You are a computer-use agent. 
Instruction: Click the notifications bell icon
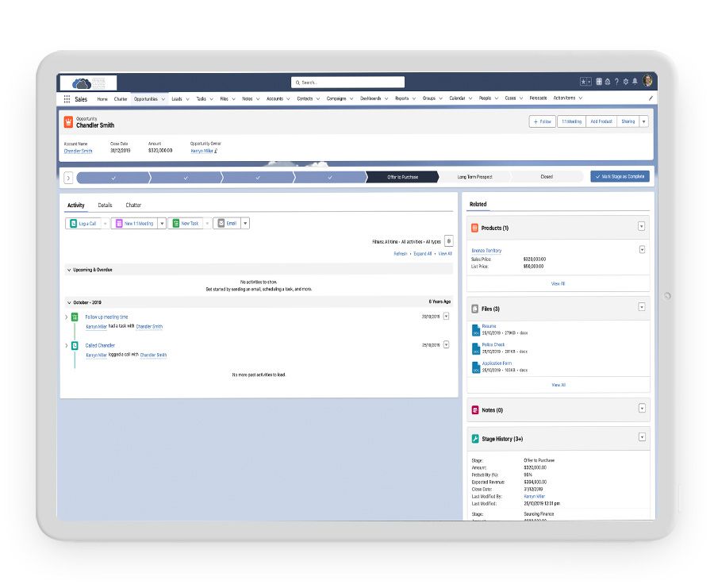tap(635, 82)
